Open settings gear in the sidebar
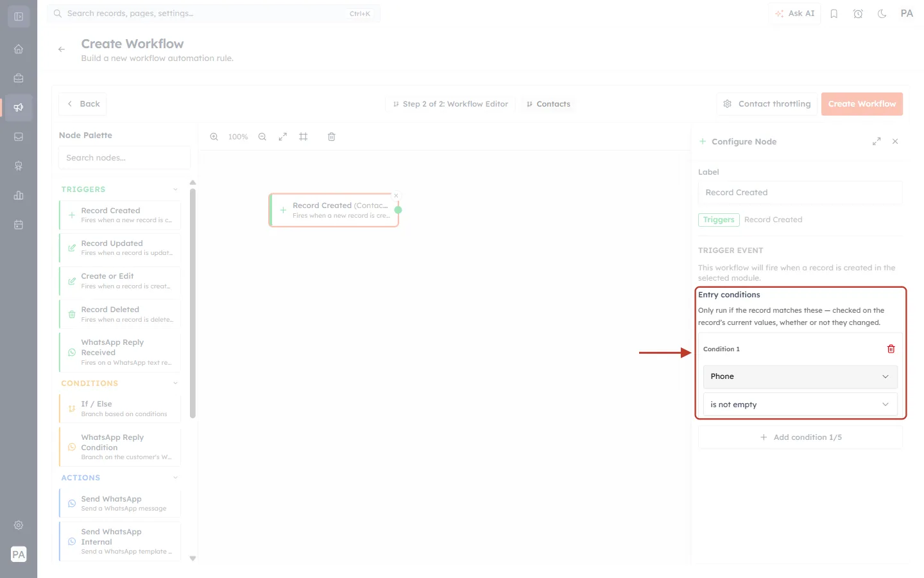This screenshot has height=578, width=924. pyautogui.click(x=19, y=525)
